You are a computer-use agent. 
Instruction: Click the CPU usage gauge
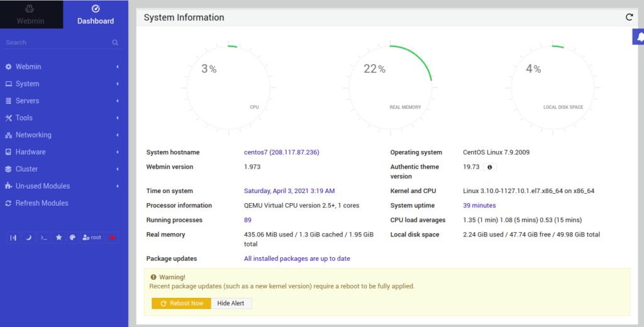pyautogui.click(x=229, y=87)
